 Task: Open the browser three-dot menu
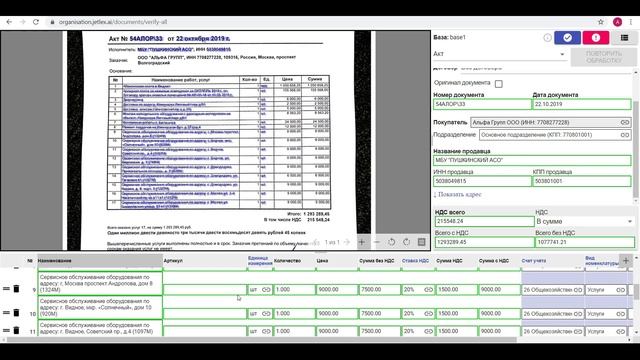(631, 22)
